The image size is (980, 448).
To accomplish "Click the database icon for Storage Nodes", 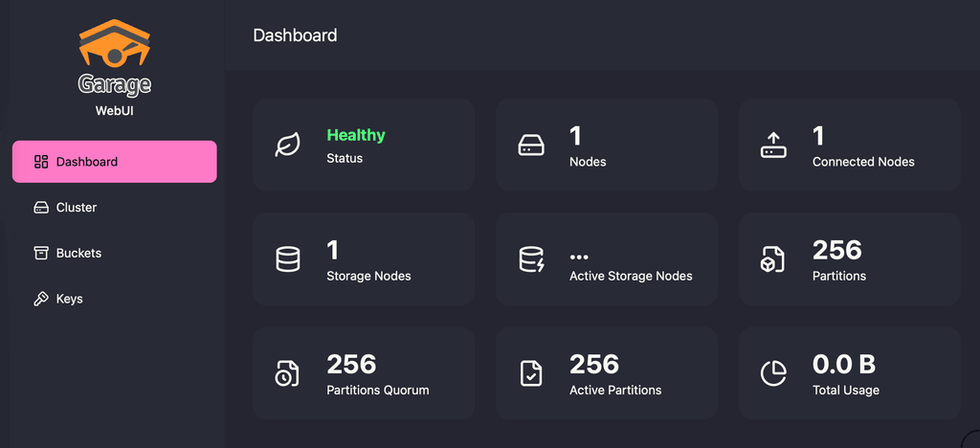I will pyautogui.click(x=288, y=259).
